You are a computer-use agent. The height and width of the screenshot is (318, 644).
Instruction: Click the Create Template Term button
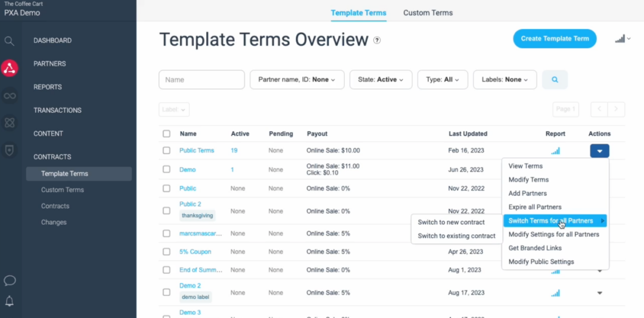(555, 39)
